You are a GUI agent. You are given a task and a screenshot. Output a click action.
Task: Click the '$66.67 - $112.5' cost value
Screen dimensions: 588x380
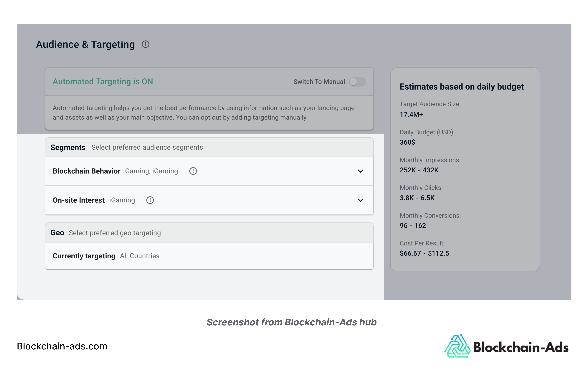(425, 253)
